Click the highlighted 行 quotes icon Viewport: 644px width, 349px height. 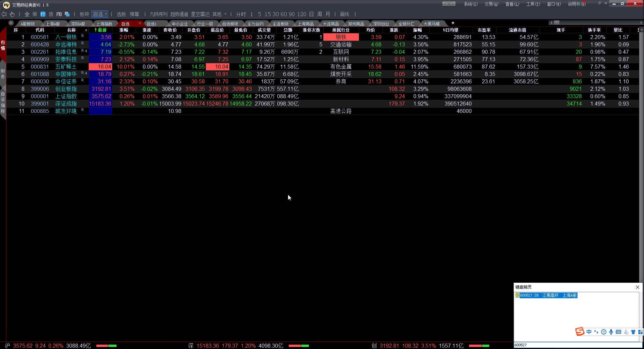pos(43,14)
